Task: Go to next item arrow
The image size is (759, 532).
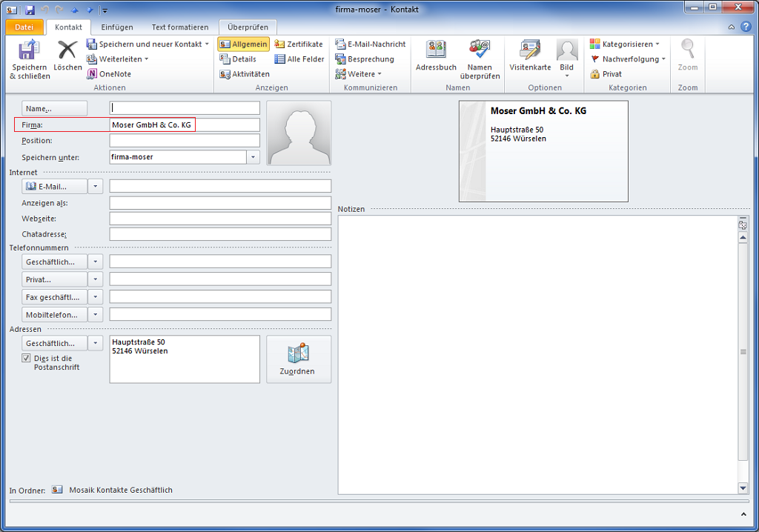Action: pos(90,10)
